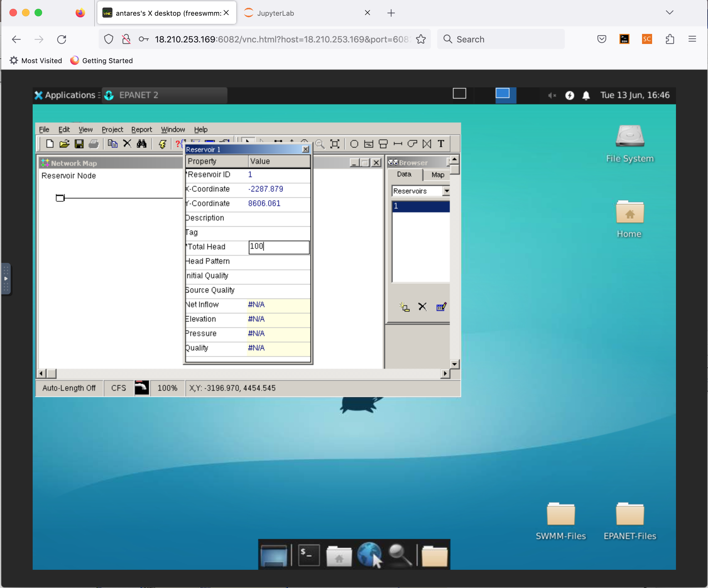Click the Head Pattern property row
This screenshot has width=708, height=588.
click(x=248, y=261)
